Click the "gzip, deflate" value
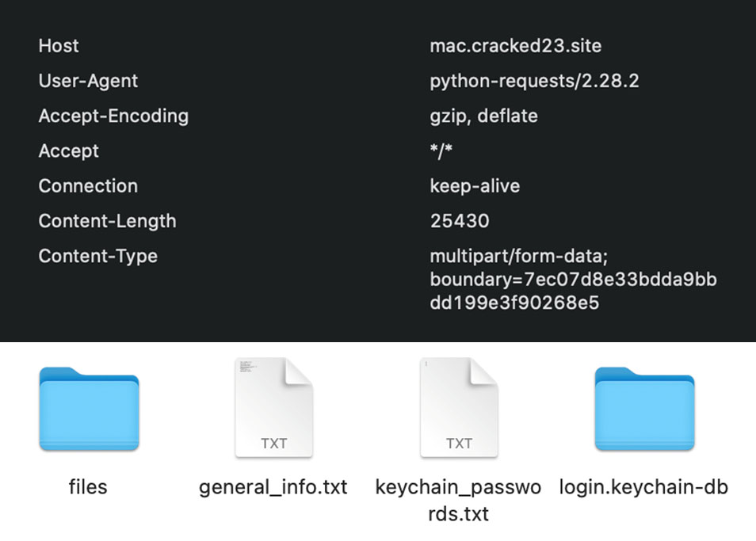The image size is (756, 541). tap(483, 116)
